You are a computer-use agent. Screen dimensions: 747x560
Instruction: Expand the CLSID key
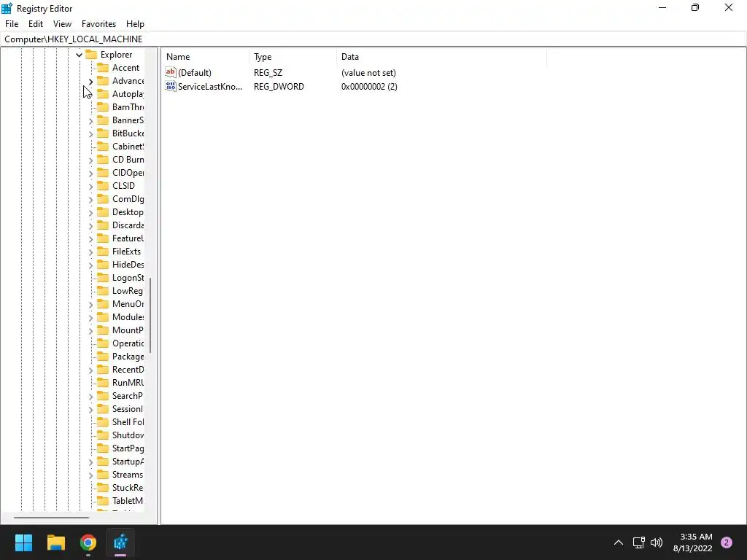tap(90, 186)
